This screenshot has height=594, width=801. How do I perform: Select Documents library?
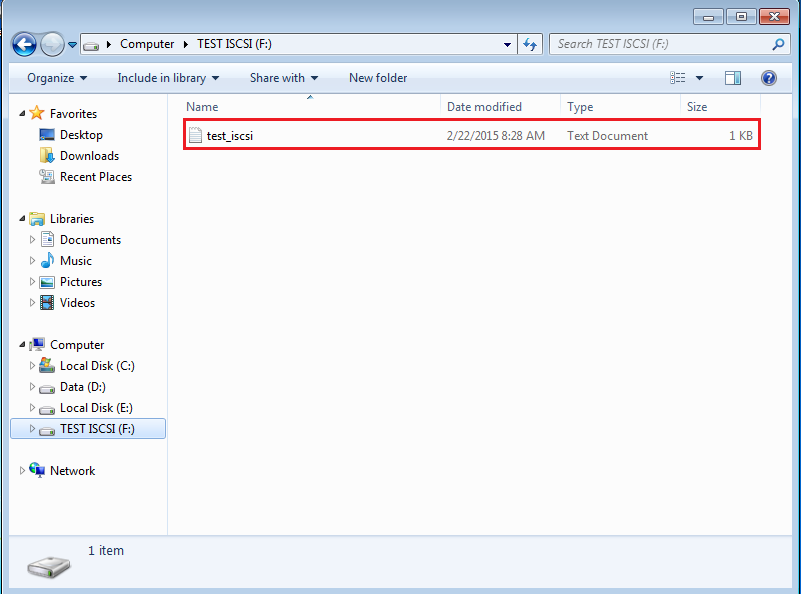tap(90, 240)
